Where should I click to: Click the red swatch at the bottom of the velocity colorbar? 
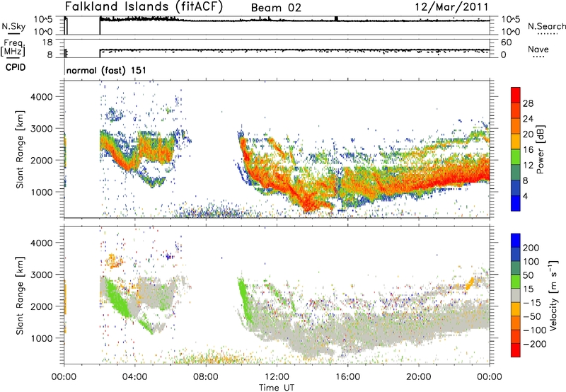pos(516,350)
